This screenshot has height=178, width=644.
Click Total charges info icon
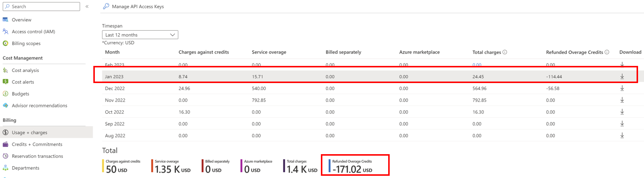pyautogui.click(x=505, y=52)
